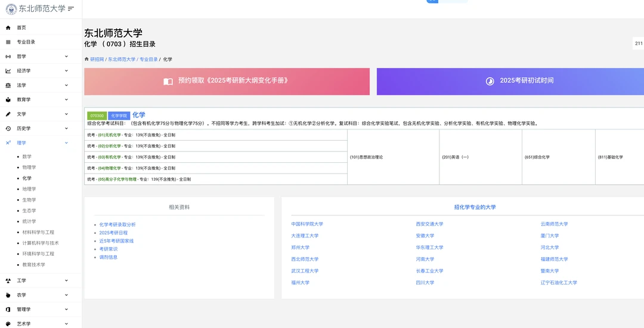Click the apple icon beside 农学
The height and width of the screenshot is (328, 644).
[x=8, y=295]
